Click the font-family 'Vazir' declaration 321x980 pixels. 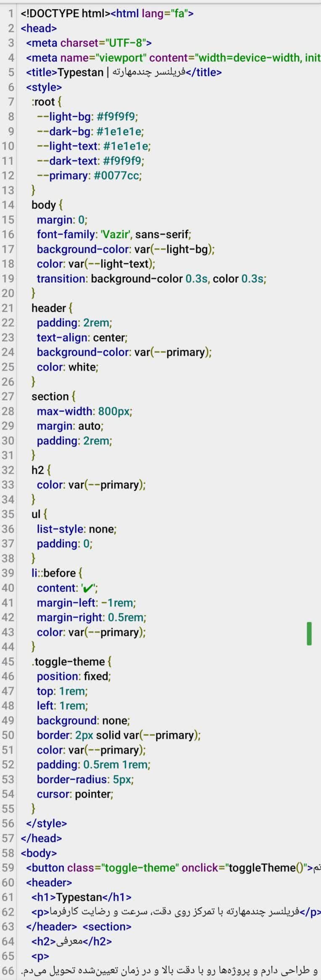coord(114,234)
